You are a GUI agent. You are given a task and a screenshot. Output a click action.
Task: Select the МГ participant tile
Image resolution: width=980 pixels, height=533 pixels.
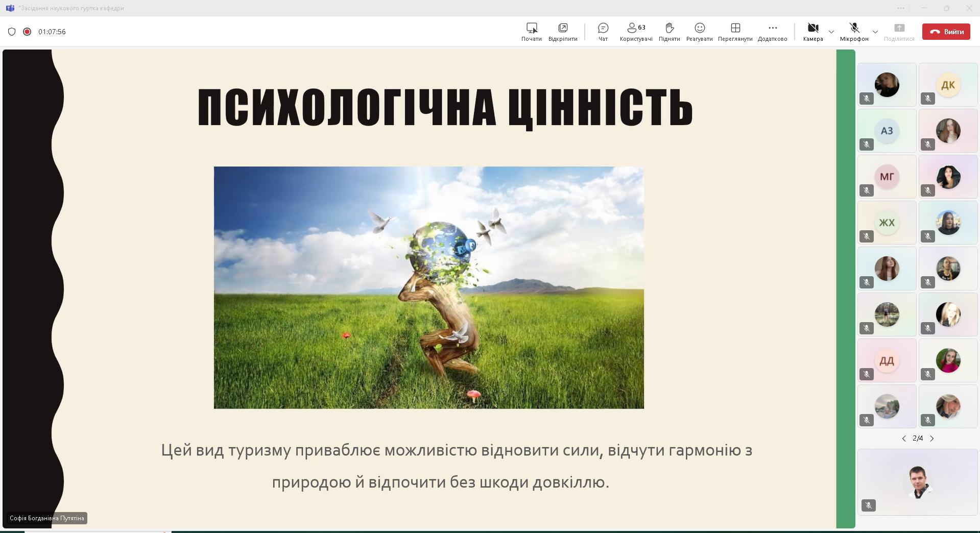click(887, 177)
